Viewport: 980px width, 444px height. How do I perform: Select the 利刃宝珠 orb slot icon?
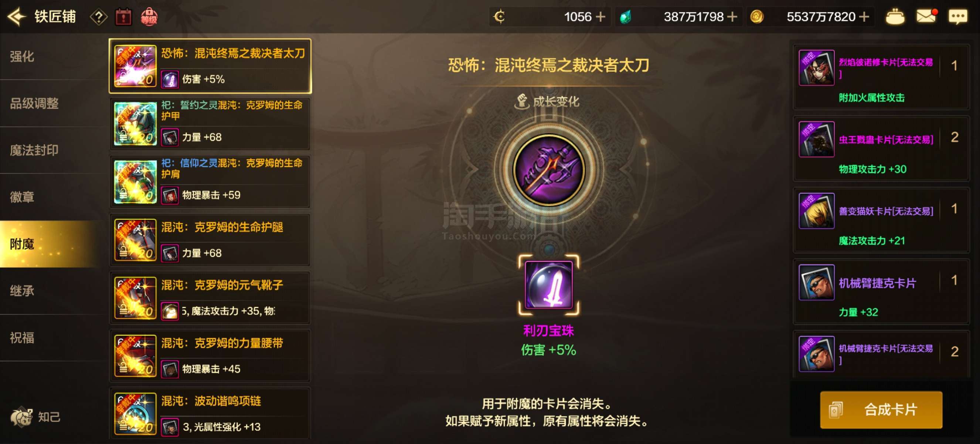pyautogui.click(x=549, y=285)
